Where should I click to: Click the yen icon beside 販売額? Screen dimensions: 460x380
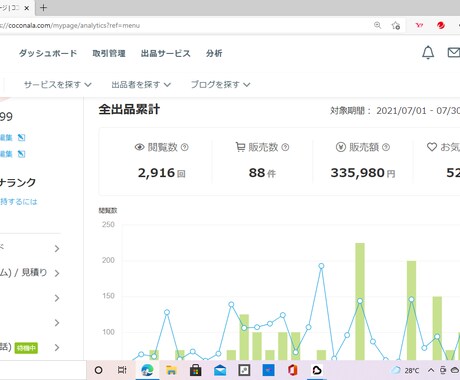(x=341, y=147)
